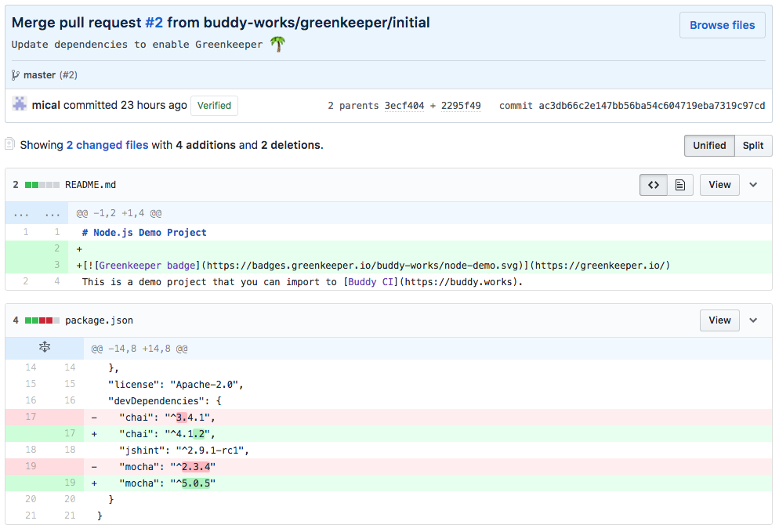Click the expand-all icon in the package.json hunk header

45,348
